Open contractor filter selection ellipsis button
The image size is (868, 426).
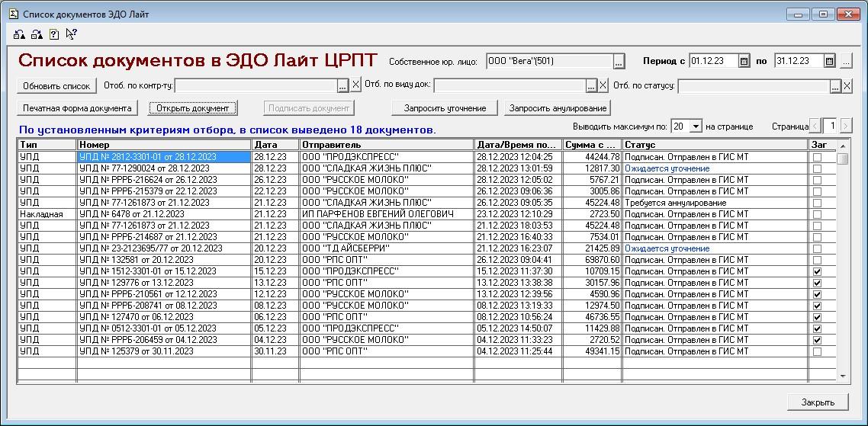coord(344,86)
